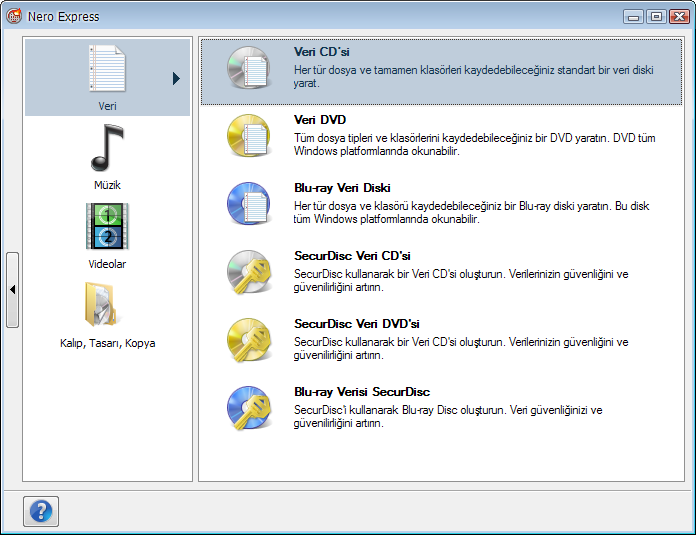
Task: Click the Kalıp, Tasarı, Kopya folder icon
Action: point(107,305)
